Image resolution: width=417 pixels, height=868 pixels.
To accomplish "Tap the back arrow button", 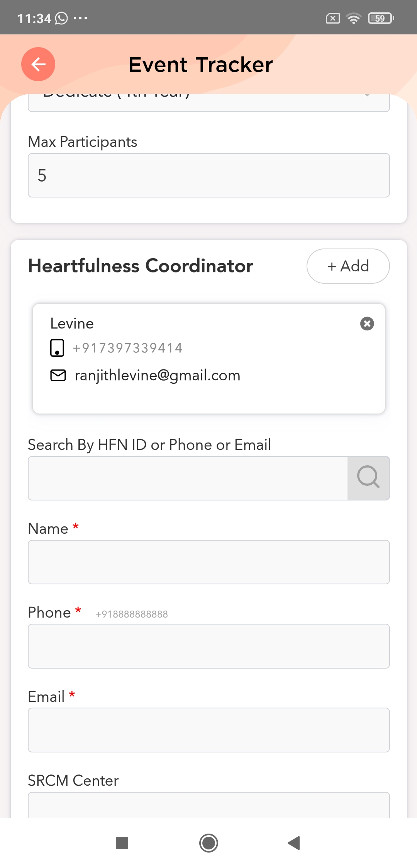I will [38, 64].
